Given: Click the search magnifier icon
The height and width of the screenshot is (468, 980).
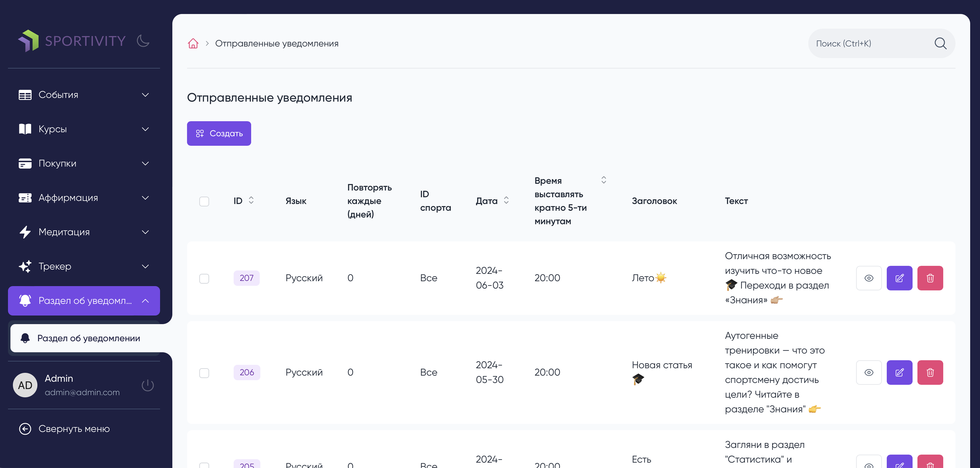Looking at the screenshot, I should pos(940,43).
